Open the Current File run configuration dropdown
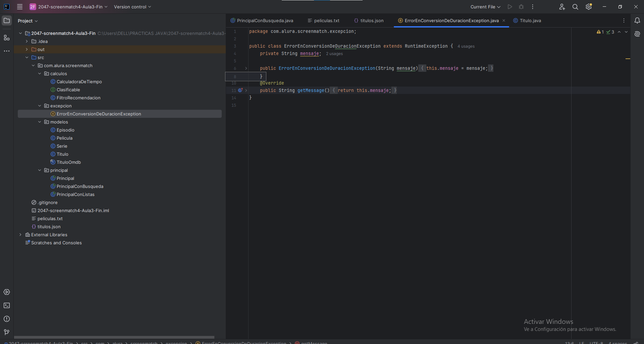 click(485, 7)
